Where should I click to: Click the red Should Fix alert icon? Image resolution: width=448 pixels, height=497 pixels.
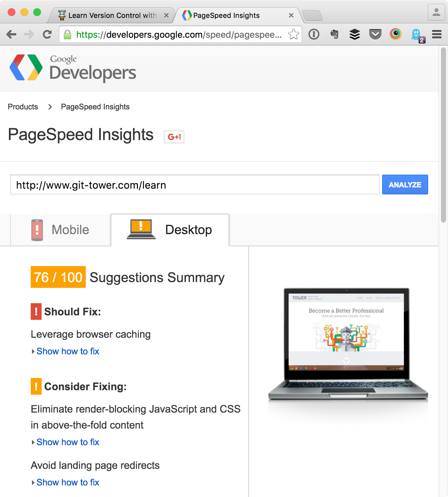click(x=36, y=312)
